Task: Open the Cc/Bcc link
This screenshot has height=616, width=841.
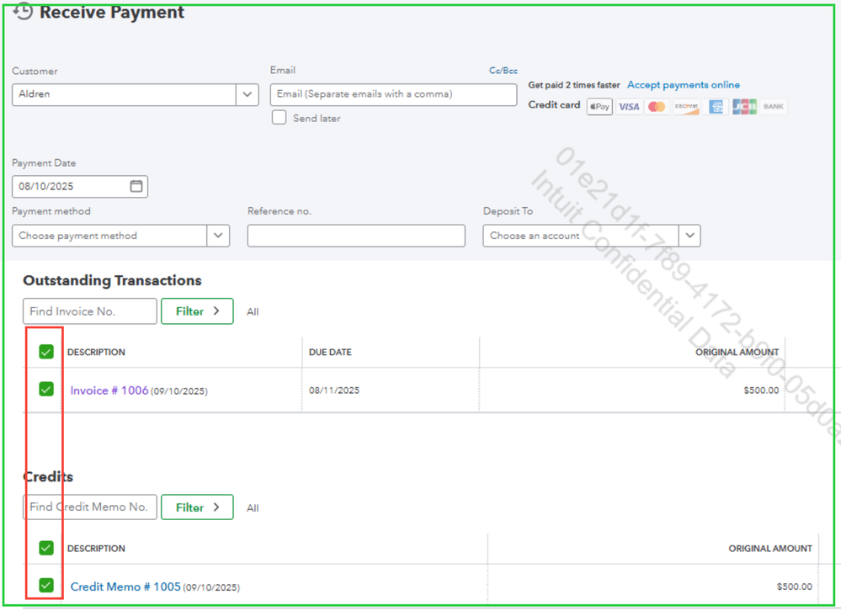Action: pos(503,71)
